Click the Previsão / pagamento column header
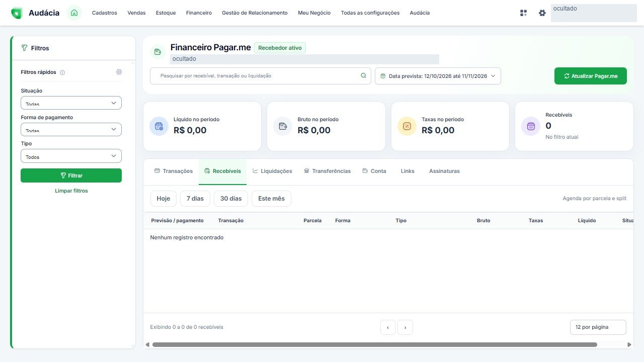The image size is (644, 362). tap(177, 221)
